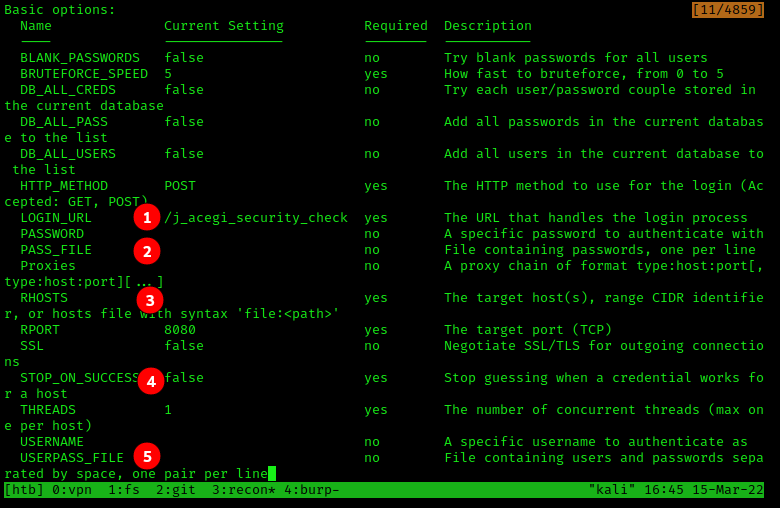Screen dimensions: 780x508
Task: Open tmux window 2:git
Action: coord(176,490)
